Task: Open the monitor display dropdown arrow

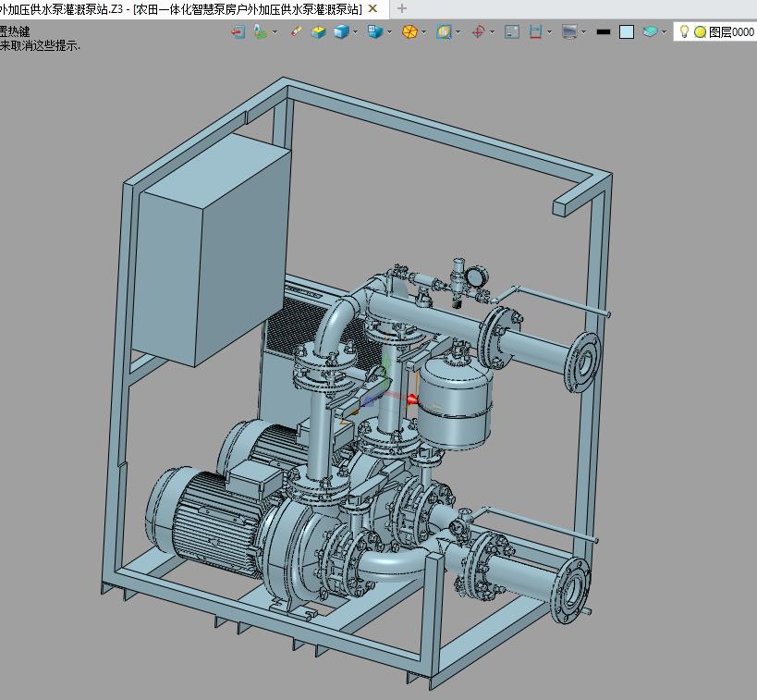Action: 583,32
